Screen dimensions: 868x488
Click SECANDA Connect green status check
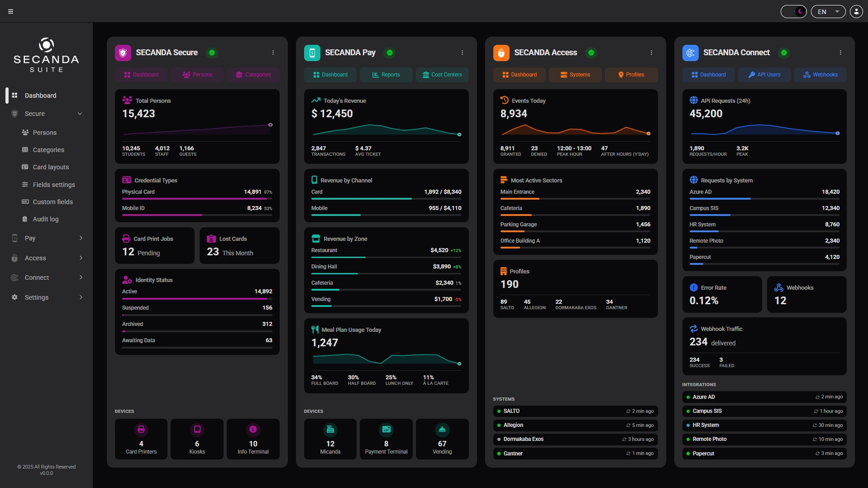pos(784,53)
